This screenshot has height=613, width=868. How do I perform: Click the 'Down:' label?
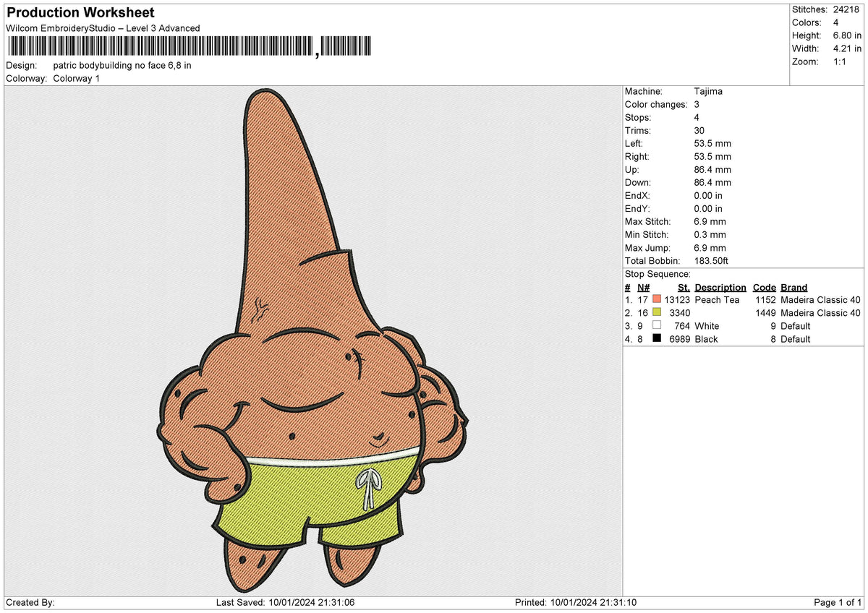click(638, 182)
